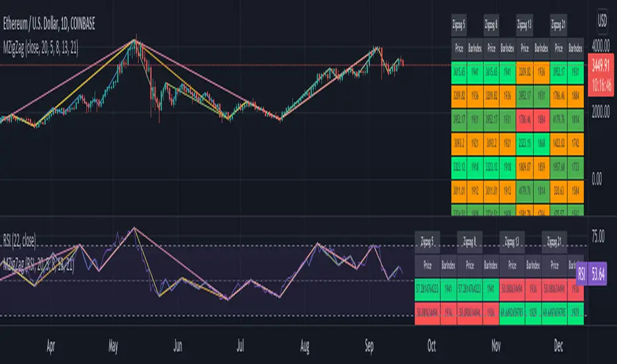Click the Zigzag 13 header in the RSI table
Image resolution: width=617 pixels, height=364 pixels.
coord(512,242)
